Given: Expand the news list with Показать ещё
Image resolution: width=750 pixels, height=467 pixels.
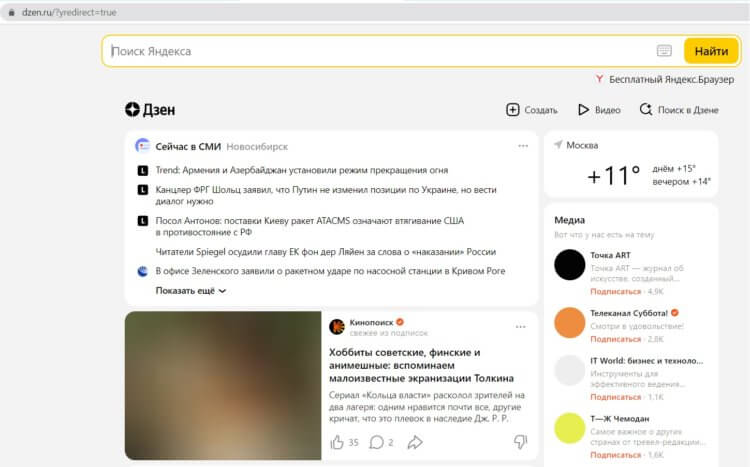Looking at the screenshot, I should pyautogui.click(x=190, y=290).
